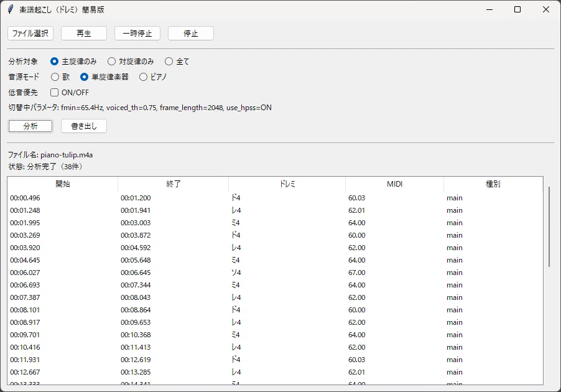Click the feather app icon in title bar
The image size is (561, 392).
point(11,9)
